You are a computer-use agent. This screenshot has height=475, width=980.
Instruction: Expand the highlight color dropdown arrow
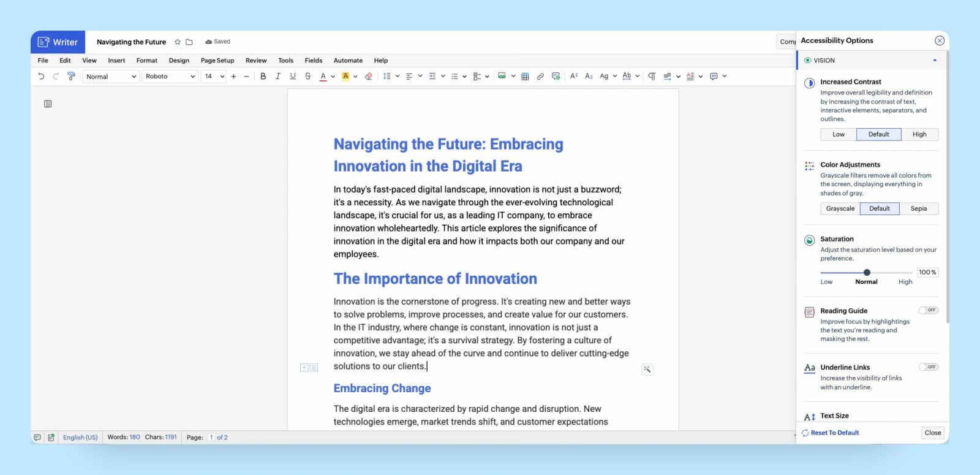[x=355, y=77]
